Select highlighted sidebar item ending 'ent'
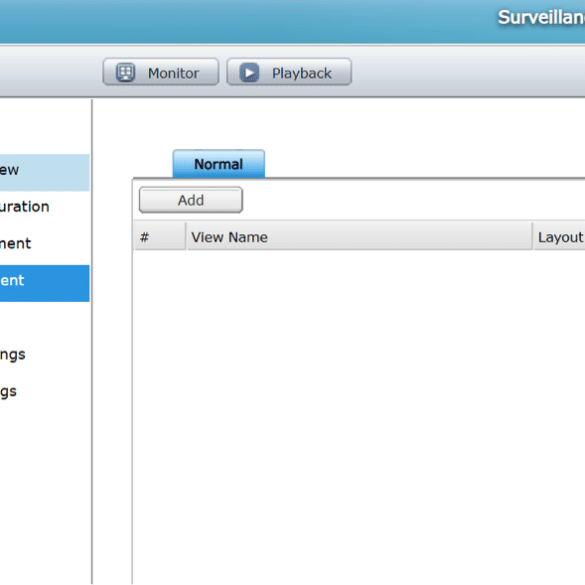Viewport: 585px width, 585px height. coord(44,283)
